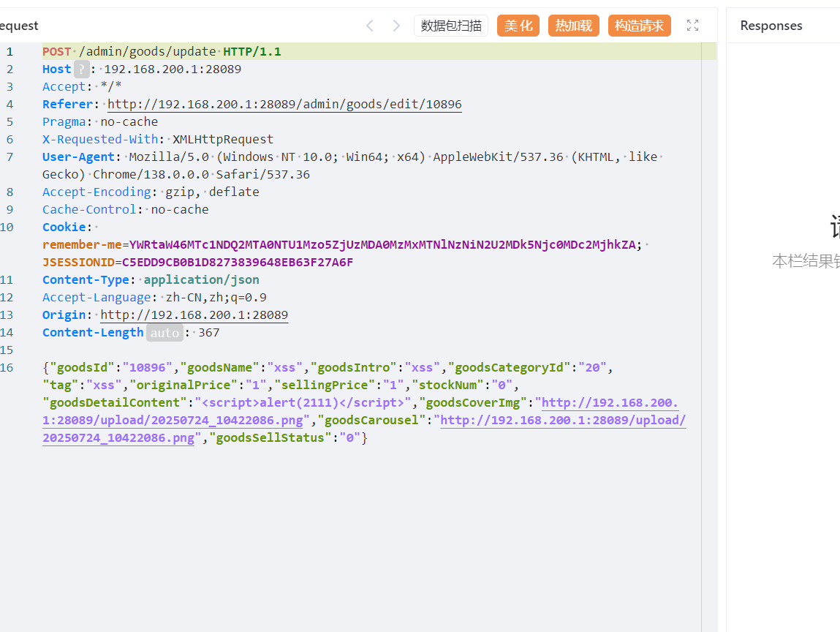Click the question mark badge beside Host
The height and width of the screenshot is (632, 840).
[x=82, y=69]
